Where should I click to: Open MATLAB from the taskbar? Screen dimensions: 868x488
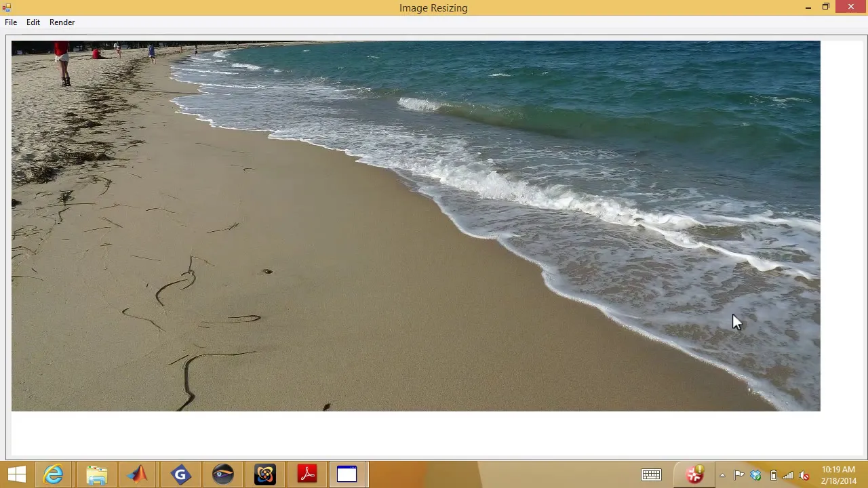pyautogui.click(x=138, y=474)
